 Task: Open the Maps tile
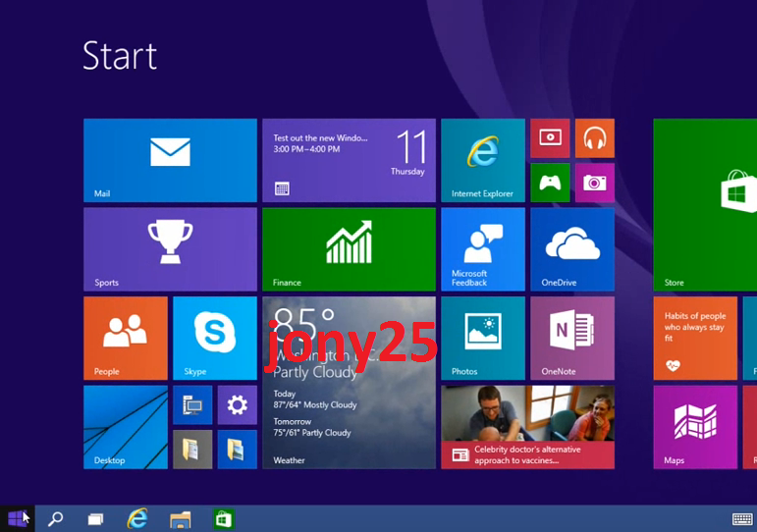[x=695, y=426]
